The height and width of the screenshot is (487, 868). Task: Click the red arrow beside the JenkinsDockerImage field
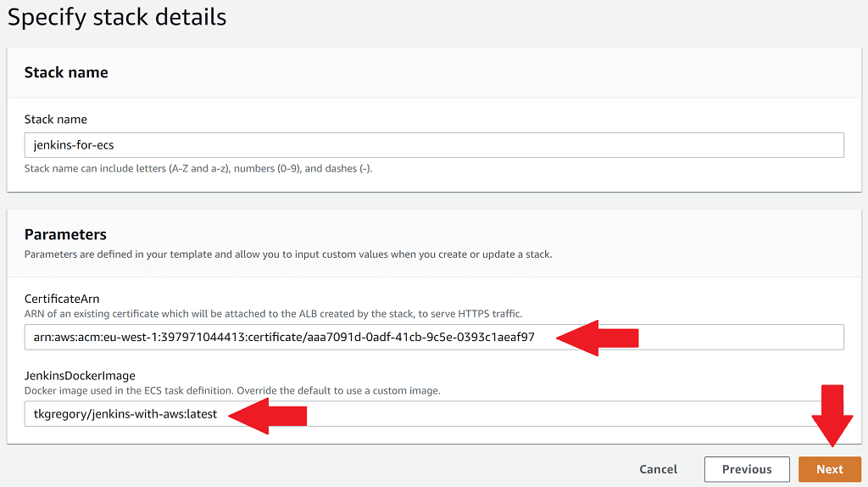tap(267, 414)
